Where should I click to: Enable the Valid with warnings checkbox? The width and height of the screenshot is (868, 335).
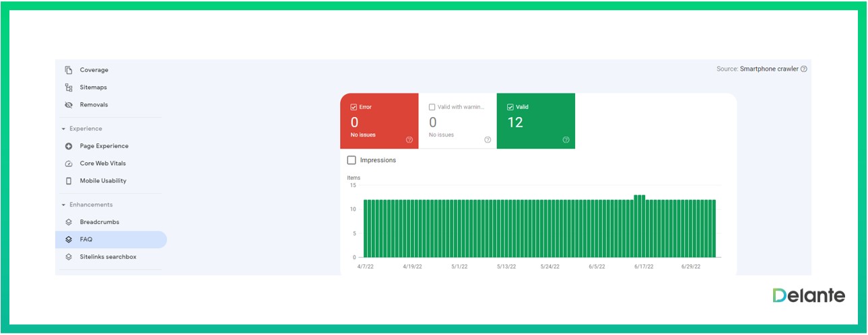pyautogui.click(x=432, y=107)
